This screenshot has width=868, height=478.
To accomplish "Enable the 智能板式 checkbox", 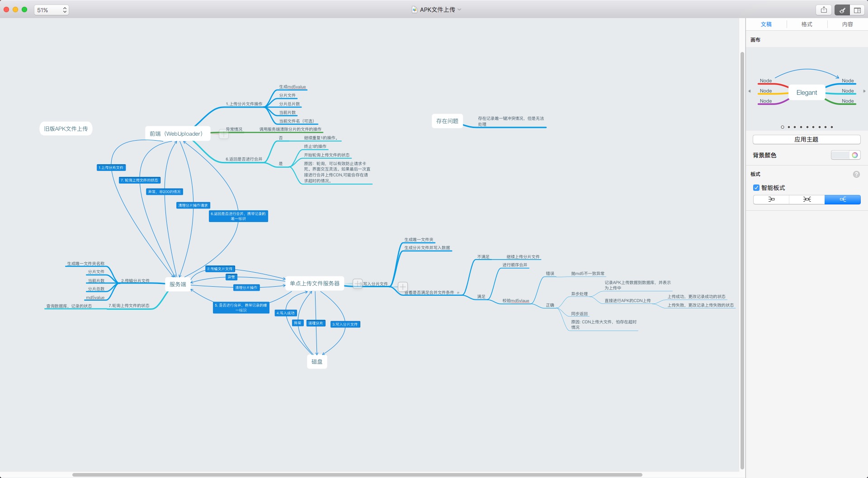I will (x=756, y=188).
